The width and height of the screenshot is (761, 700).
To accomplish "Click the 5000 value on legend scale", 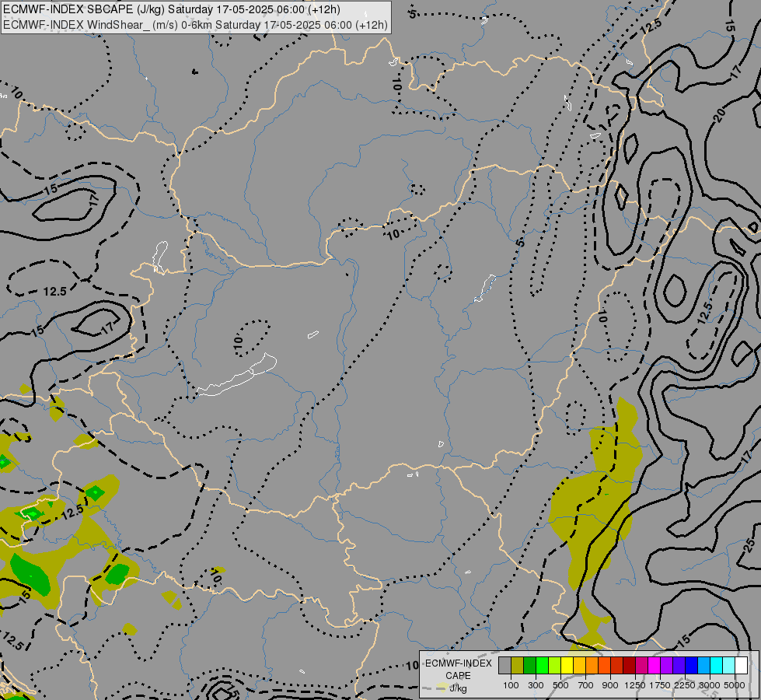I will tap(735, 685).
